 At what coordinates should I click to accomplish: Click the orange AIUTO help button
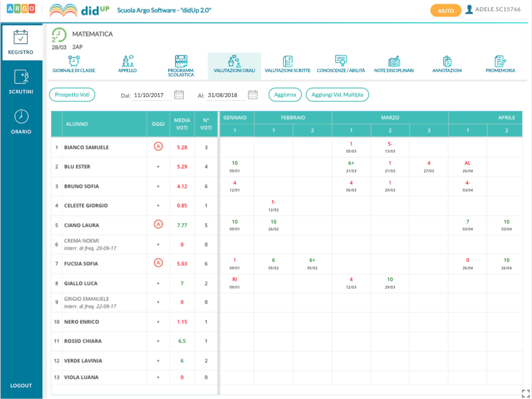coord(446,11)
